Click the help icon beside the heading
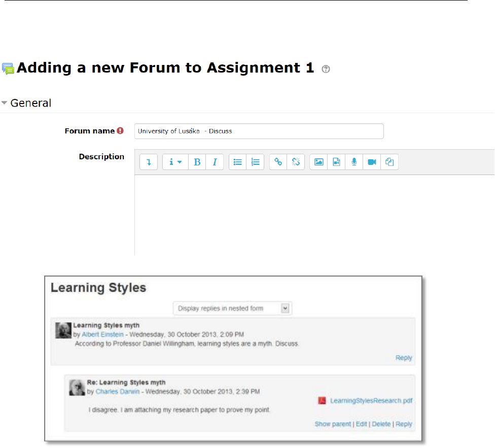 click(x=326, y=69)
